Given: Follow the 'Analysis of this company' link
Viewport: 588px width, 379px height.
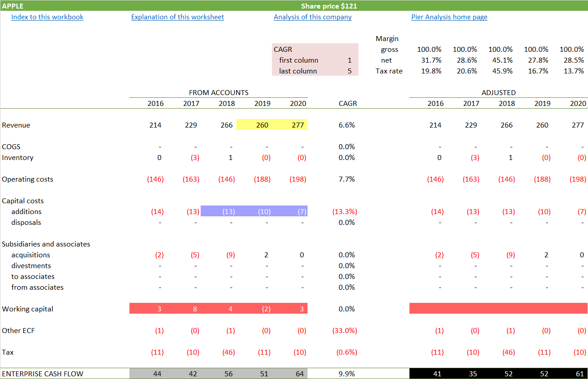Looking at the screenshot, I should tap(312, 17).
